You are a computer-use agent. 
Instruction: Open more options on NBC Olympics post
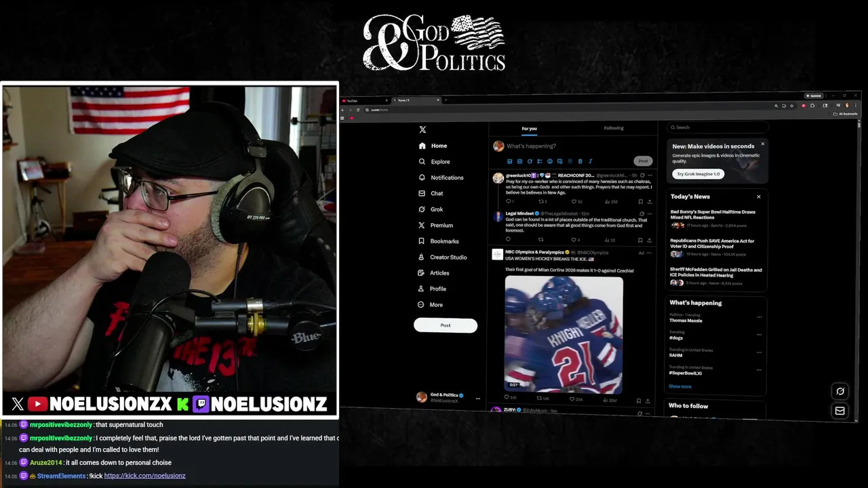[650, 253]
